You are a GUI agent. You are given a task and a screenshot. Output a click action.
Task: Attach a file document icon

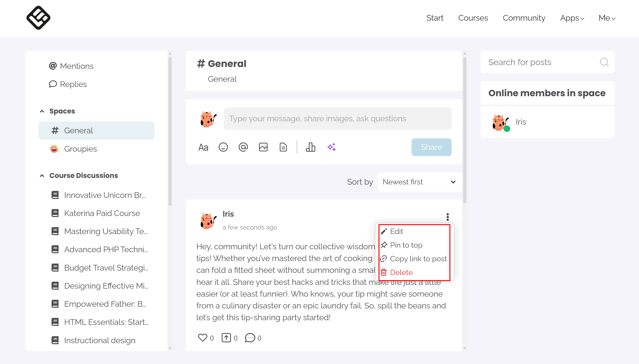[x=283, y=147]
